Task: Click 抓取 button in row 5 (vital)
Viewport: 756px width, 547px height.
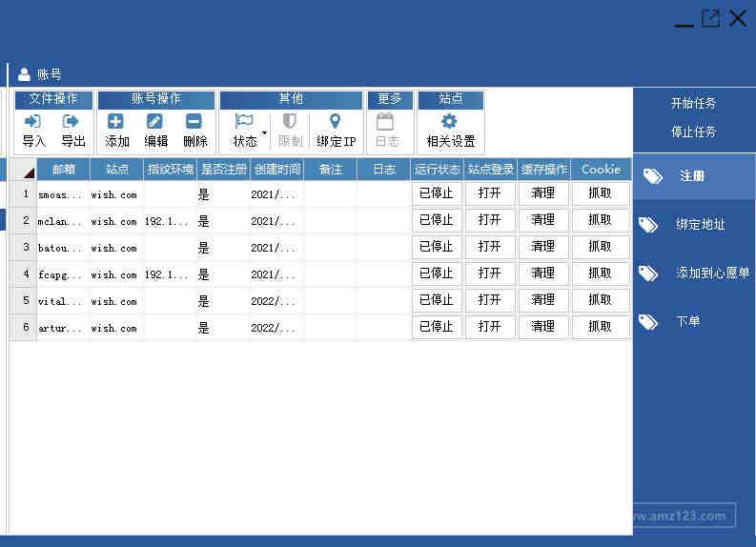Action: (x=601, y=300)
